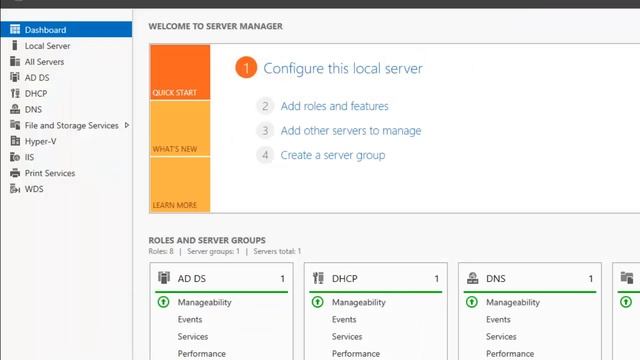
Task: Expand File and Storage Services arrow
Action: (127, 125)
